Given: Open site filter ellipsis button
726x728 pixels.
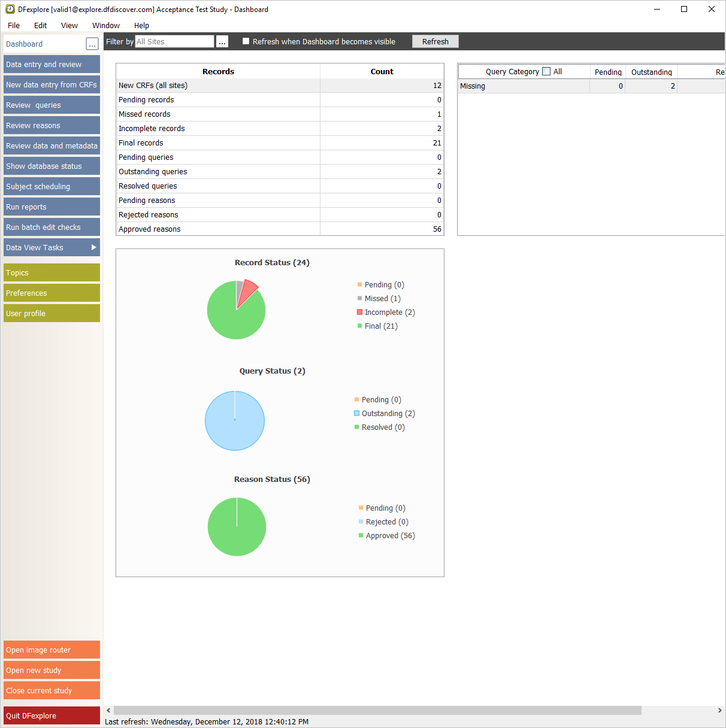Looking at the screenshot, I should point(222,42).
